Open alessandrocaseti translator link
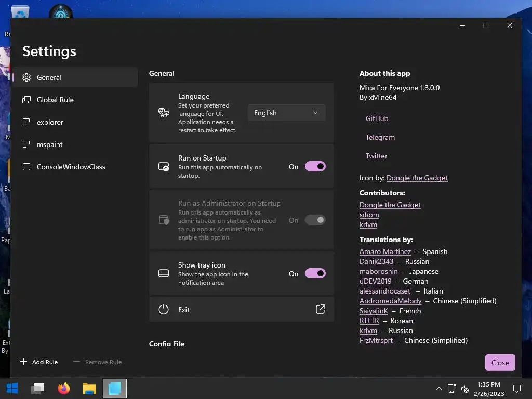The height and width of the screenshot is (399, 532). (x=385, y=291)
